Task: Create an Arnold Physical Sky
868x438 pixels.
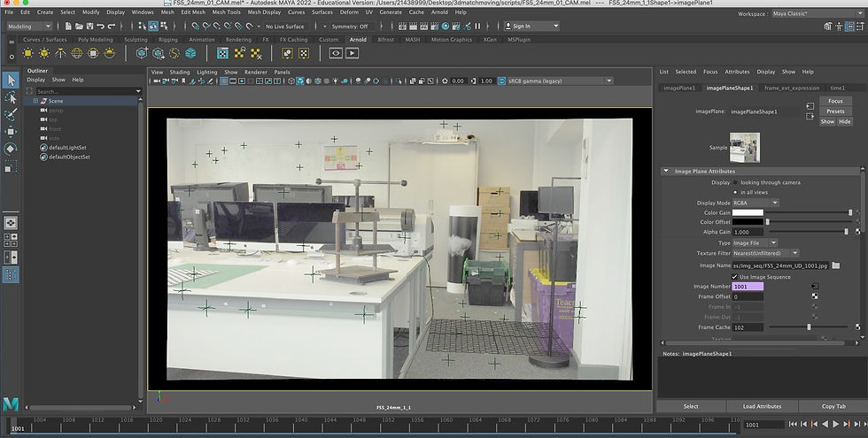Action: [x=110, y=53]
